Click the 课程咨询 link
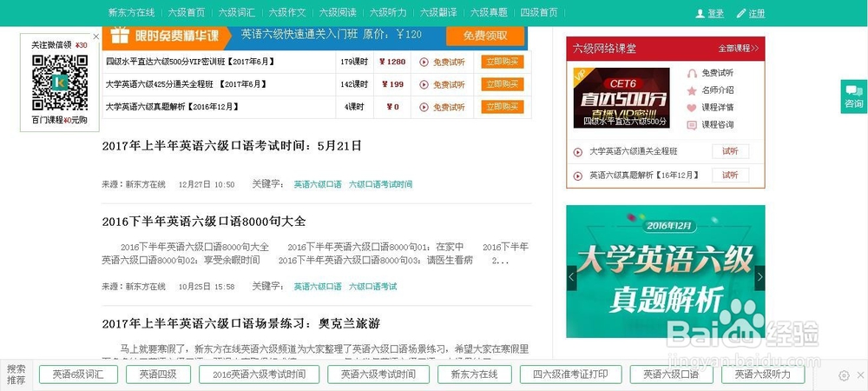The image size is (868, 391). [718, 125]
